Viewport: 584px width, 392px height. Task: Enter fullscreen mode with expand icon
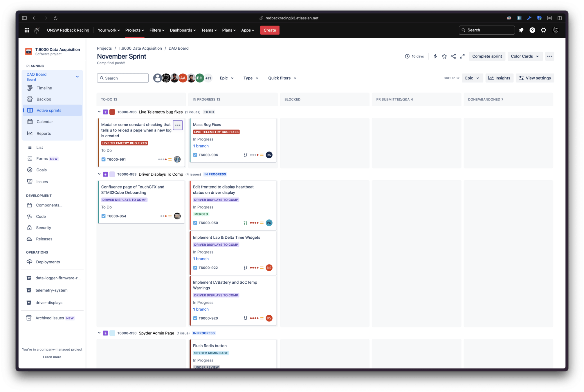point(462,56)
